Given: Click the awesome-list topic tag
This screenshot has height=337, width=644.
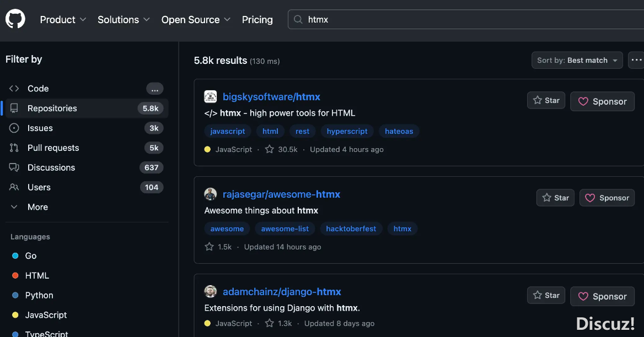Looking at the screenshot, I should (x=285, y=229).
